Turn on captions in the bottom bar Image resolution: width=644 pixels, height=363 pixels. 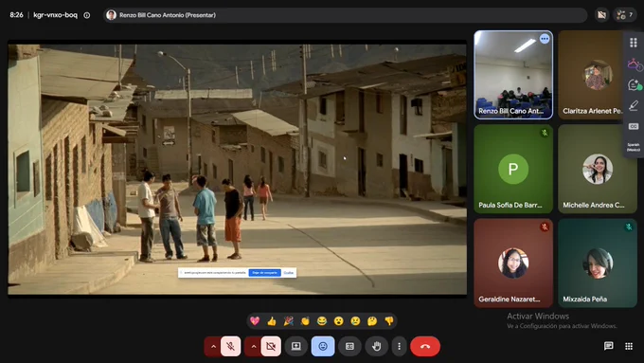pyautogui.click(x=349, y=347)
